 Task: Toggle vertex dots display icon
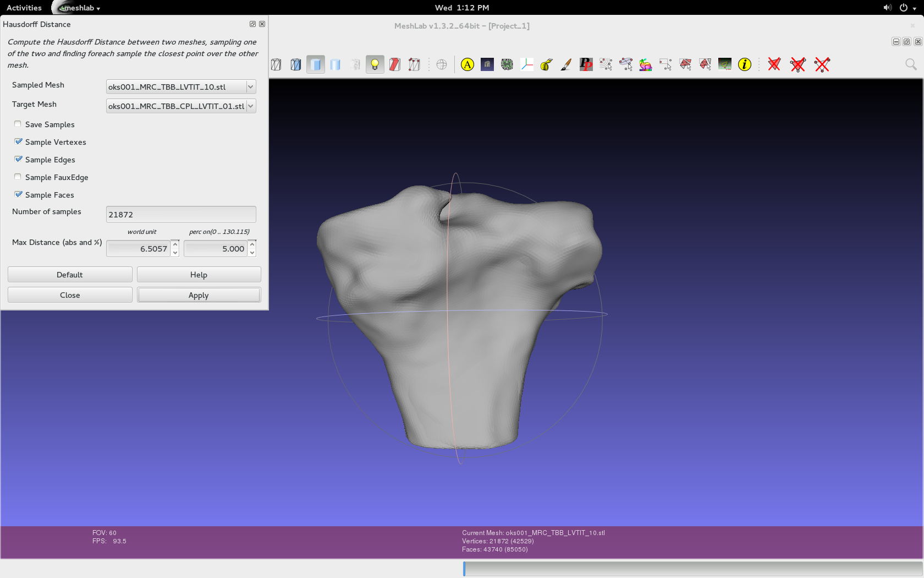[x=415, y=65]
